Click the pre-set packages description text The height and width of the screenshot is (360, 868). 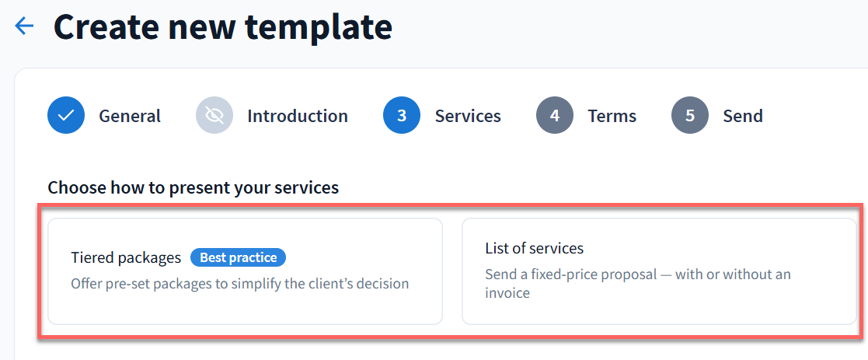click(239, 284)
